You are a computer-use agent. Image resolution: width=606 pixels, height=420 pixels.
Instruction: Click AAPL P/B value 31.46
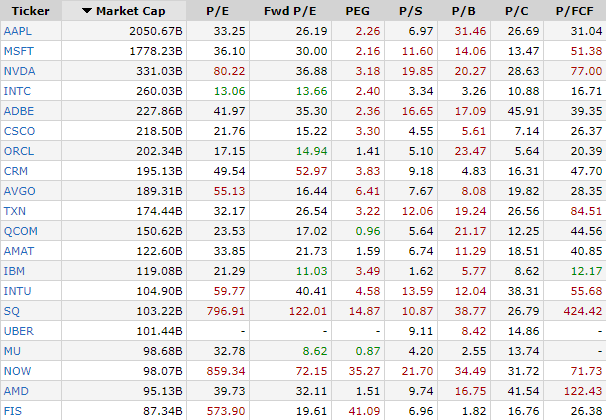pos(470,31)
